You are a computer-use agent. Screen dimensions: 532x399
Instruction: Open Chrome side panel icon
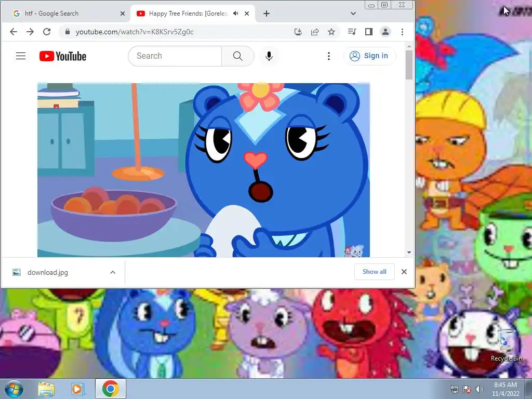369,32
